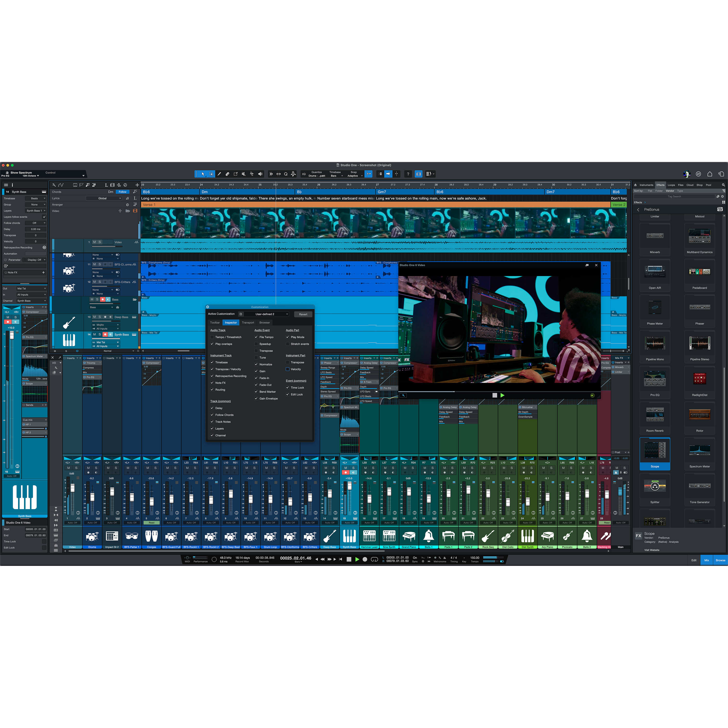Image resolution: width=728 pixels, height=728 pixels.
Task: Enable the Tempo / Timestretch checkbox
Action: click(x=212, y=337)
